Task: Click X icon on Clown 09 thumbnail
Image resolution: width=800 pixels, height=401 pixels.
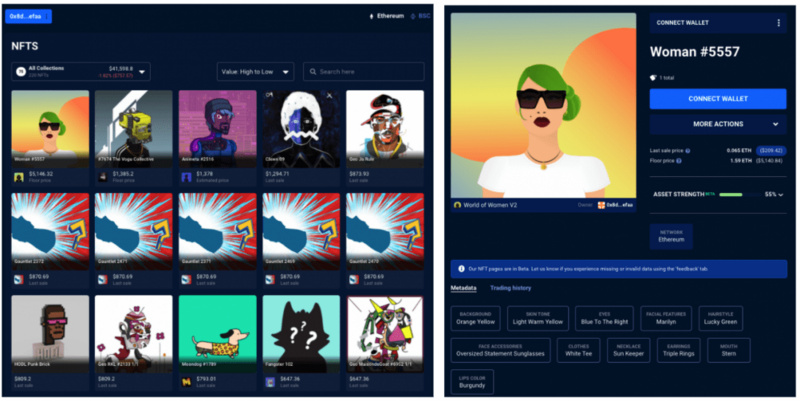Action: click(330, 95)
